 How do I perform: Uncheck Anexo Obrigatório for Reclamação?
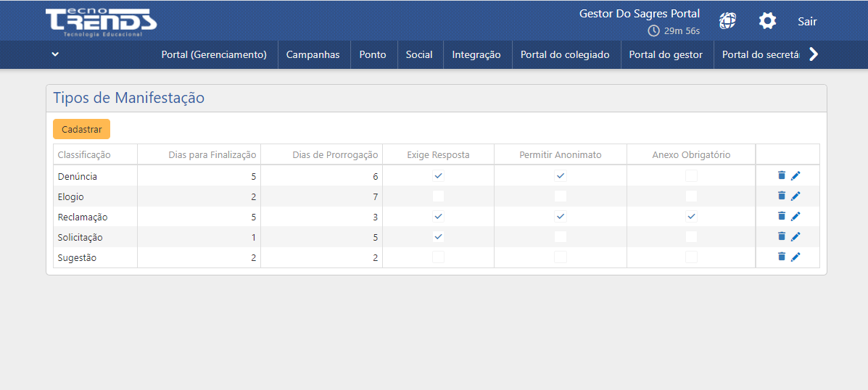691,216
